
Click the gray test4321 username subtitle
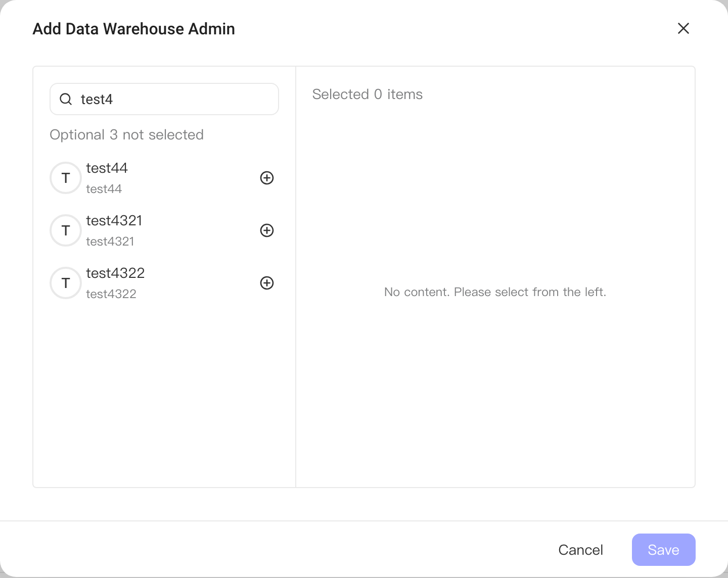110,242
